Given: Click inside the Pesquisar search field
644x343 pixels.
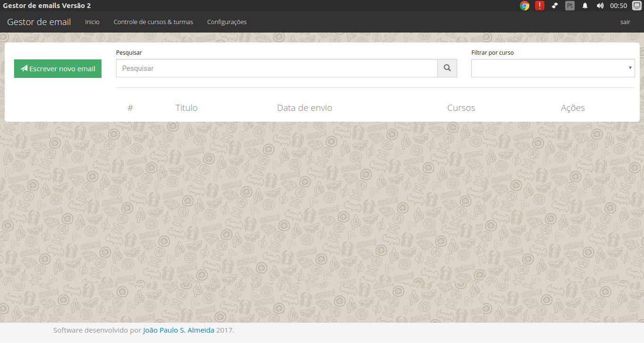Looking at the screenshot, I should point(276,68).
